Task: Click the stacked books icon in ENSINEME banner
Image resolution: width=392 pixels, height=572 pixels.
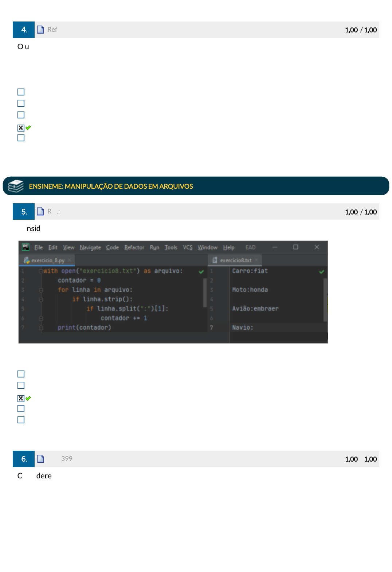Action: tap(16, 186)
